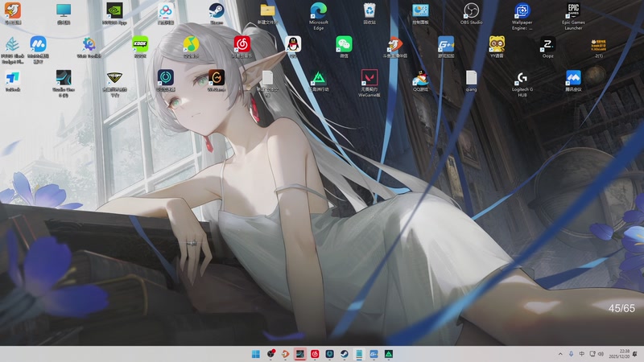Select the blank text file next to WeGame
The height and width of the screenshot is (362, 644).
click(267, 84)
